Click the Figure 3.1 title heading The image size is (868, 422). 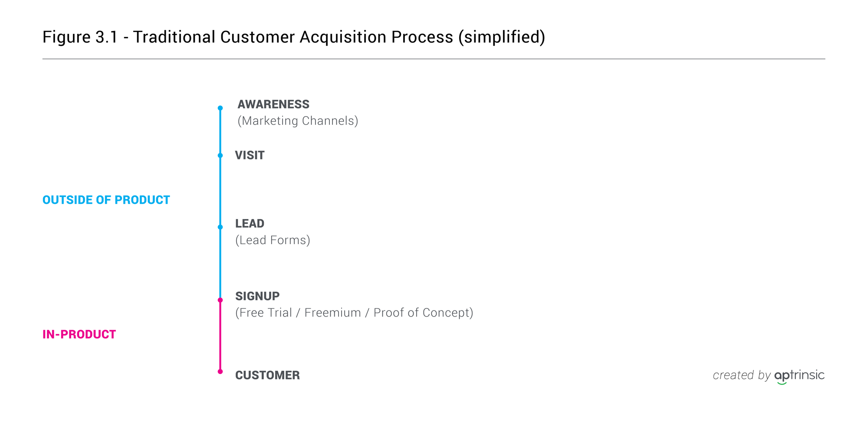[294, 37]
